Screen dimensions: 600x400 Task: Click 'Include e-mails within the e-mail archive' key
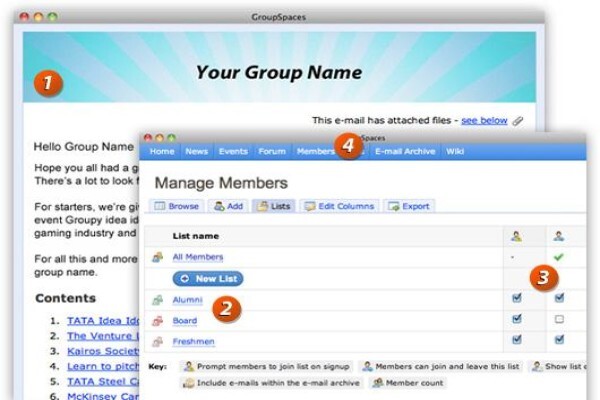click(271, 383)
